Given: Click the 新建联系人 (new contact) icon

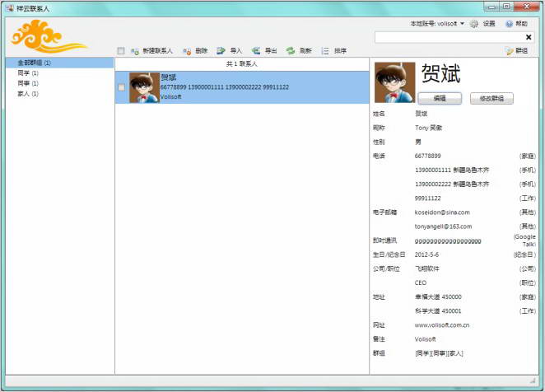Looking at the screenshot, I should [x=135, y=51].
